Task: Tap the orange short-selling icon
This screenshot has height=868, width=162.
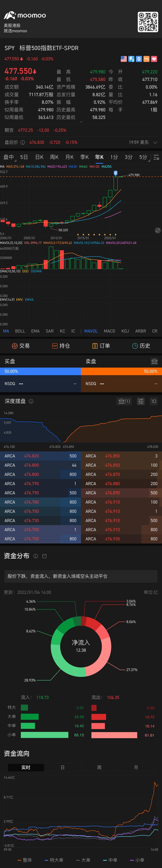Action: pos(146,59)
